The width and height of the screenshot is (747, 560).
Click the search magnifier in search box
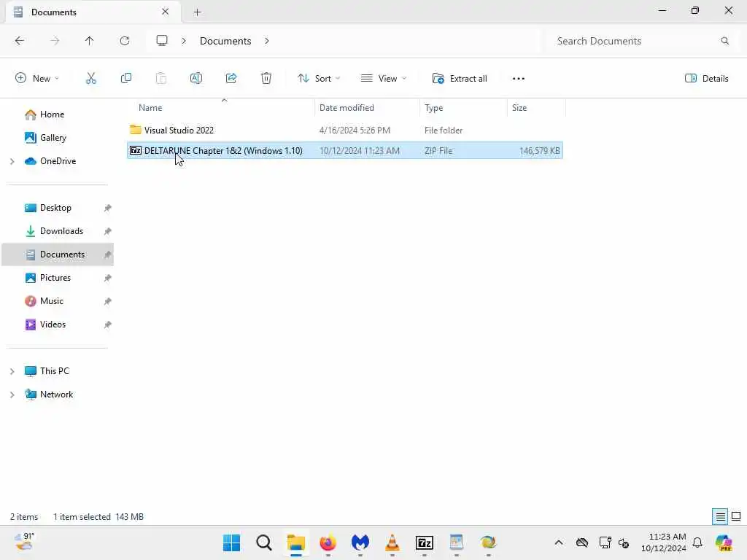click(x=724, y=41)
